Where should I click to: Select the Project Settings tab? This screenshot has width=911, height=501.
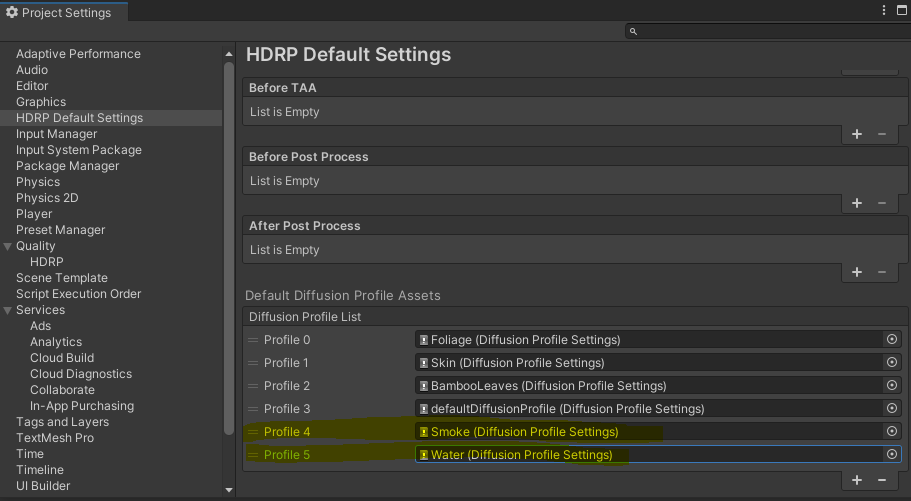(61, 13)
